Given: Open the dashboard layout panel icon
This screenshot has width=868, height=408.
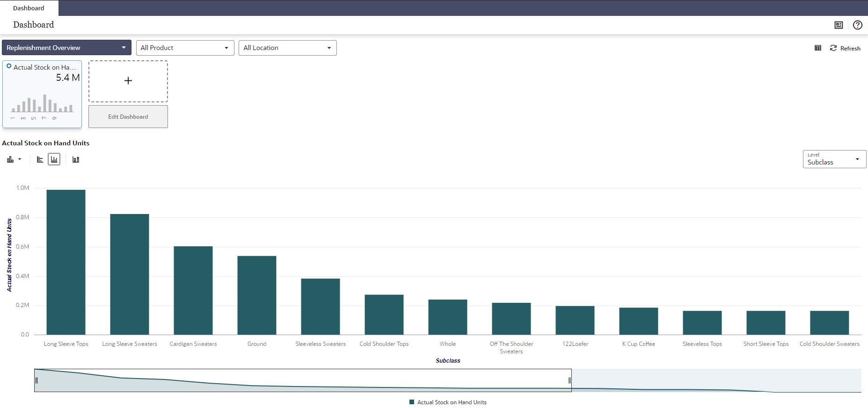Looking at the screenshot, I should point(839,25).
